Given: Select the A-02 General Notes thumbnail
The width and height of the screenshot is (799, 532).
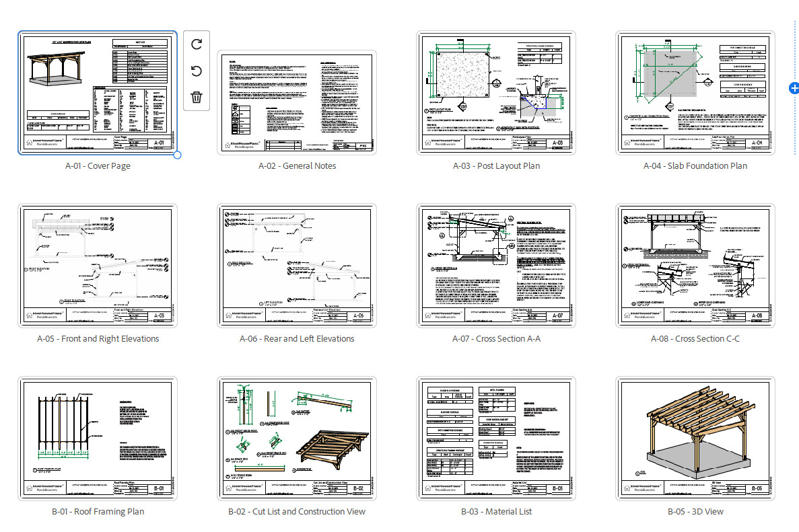Looking at the screenshot, I should coord(297,102).
